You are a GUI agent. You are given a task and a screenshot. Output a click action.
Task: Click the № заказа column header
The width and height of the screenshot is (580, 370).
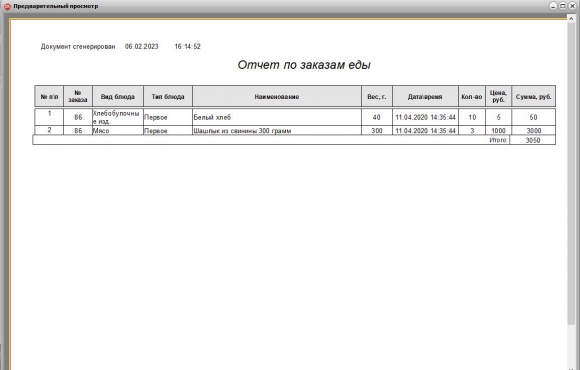[x=78, y=97]
